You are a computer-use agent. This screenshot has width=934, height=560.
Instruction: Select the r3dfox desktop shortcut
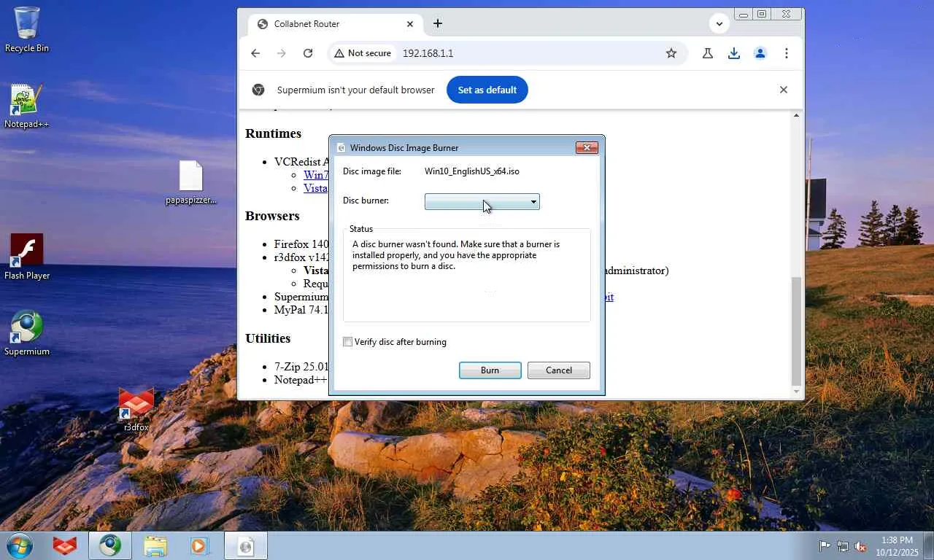pos(136,409)
